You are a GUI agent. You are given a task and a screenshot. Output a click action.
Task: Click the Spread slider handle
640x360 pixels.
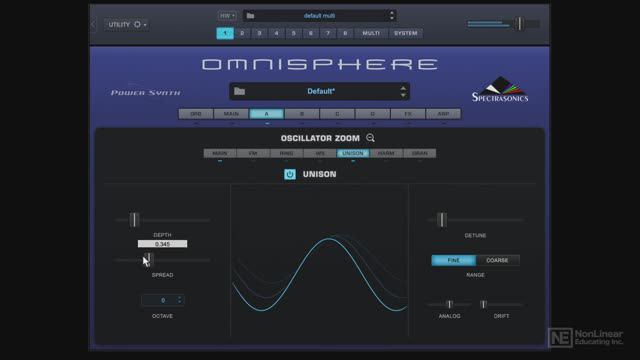click(149, 260)
